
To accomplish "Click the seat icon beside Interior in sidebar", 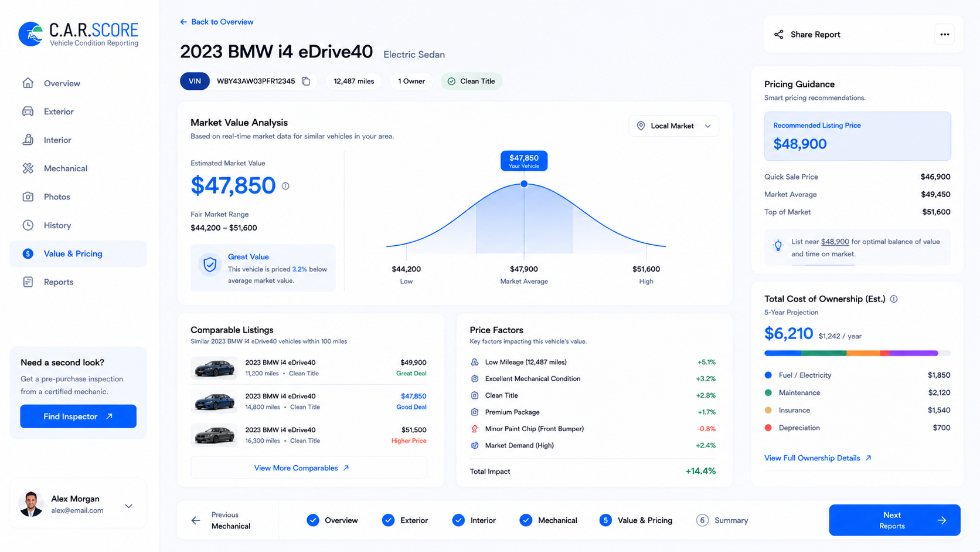I will pos(28,140).
